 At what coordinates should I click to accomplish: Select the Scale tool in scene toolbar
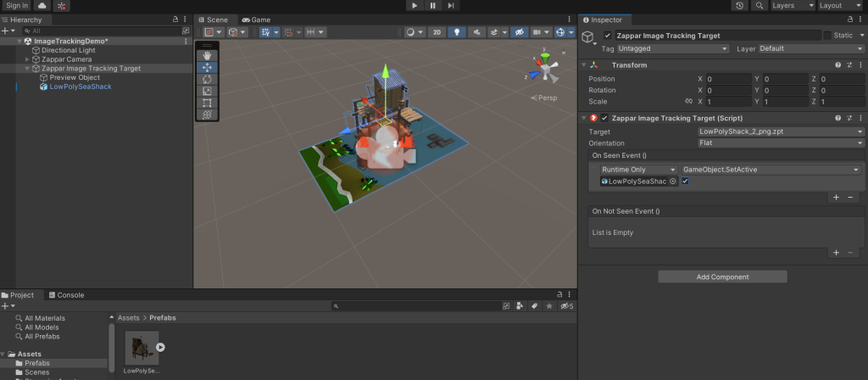pos(208,91)
